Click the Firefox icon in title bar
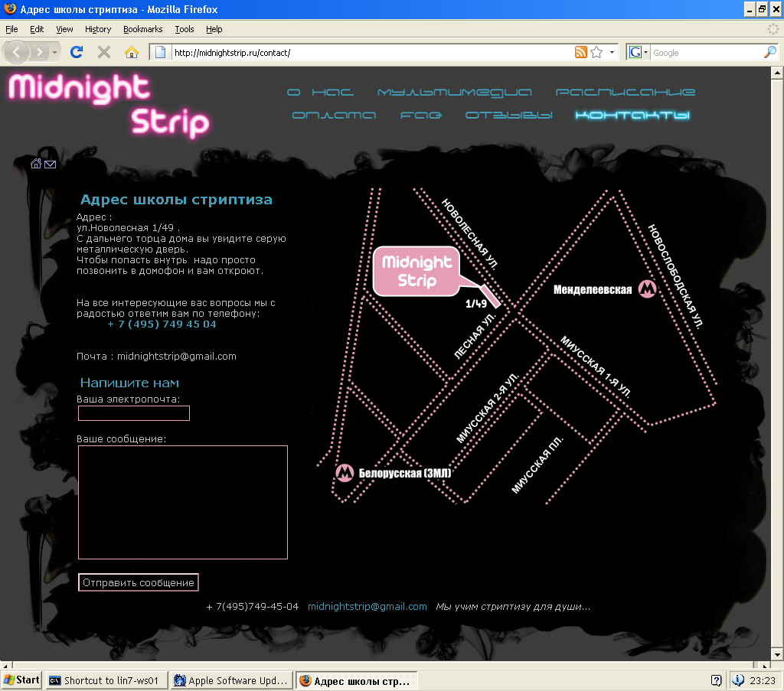Image resolution: width=784 pixels, height=691 pixels. click(x=9, y=8)
